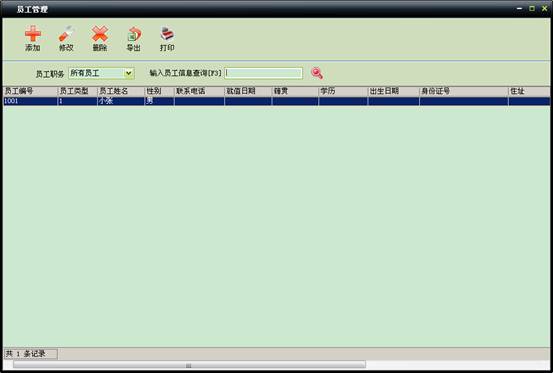Click the 联系电话 column header
The width and height of the screenshot is (553, 373).
click(199, 91)
